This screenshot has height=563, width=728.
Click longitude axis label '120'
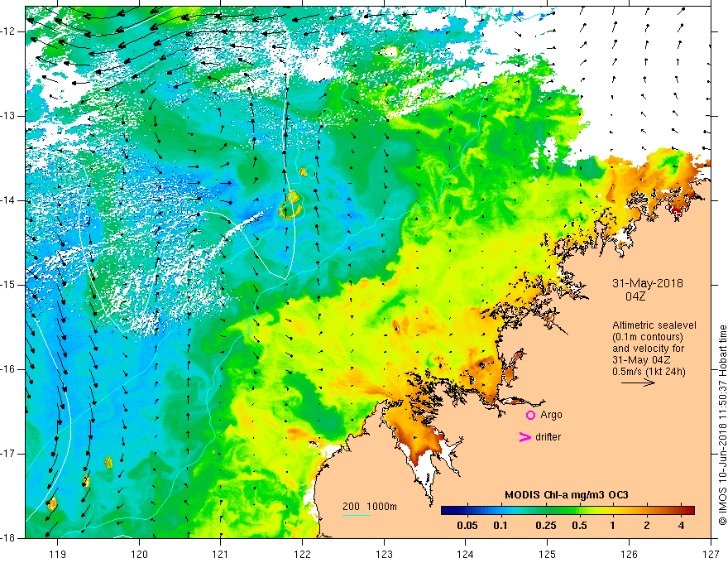[x=139, y=554]
